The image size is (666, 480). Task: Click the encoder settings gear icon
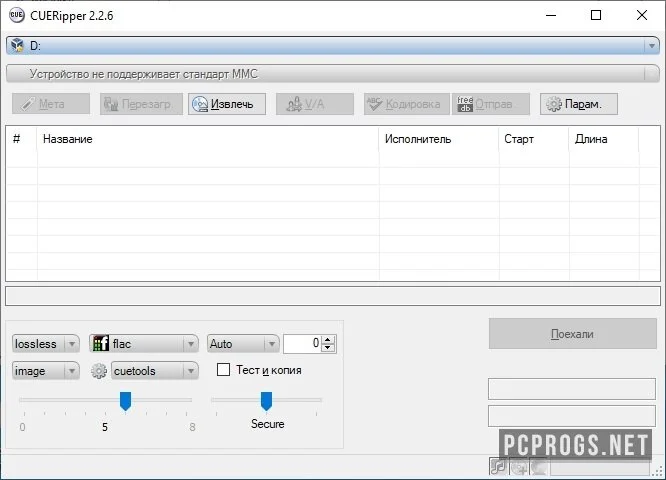point(99,371)
